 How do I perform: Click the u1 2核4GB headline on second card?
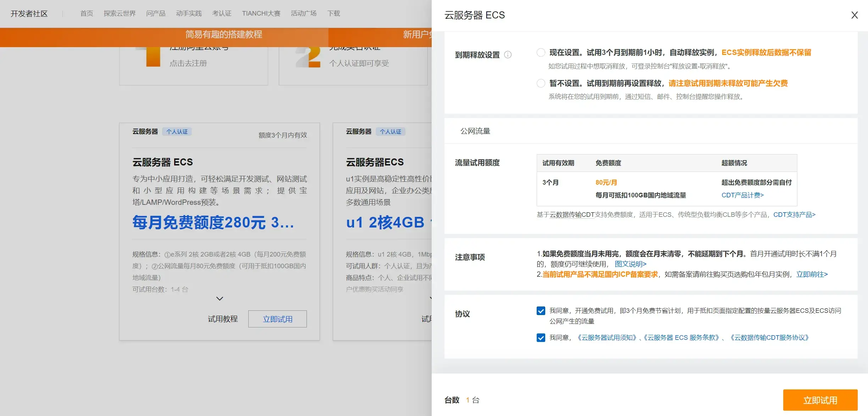point(389,223)
